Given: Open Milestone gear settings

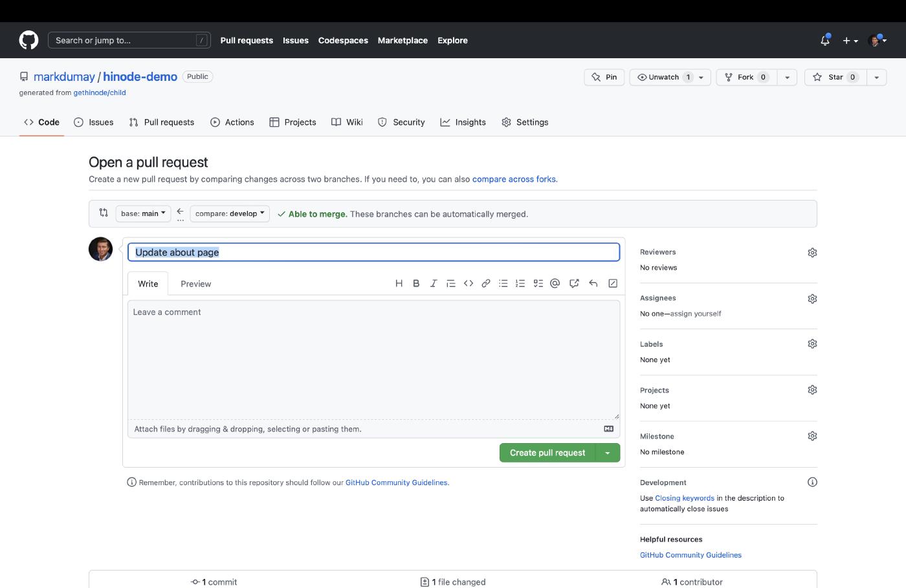Looking at the screenshot, I should (812, 436).
